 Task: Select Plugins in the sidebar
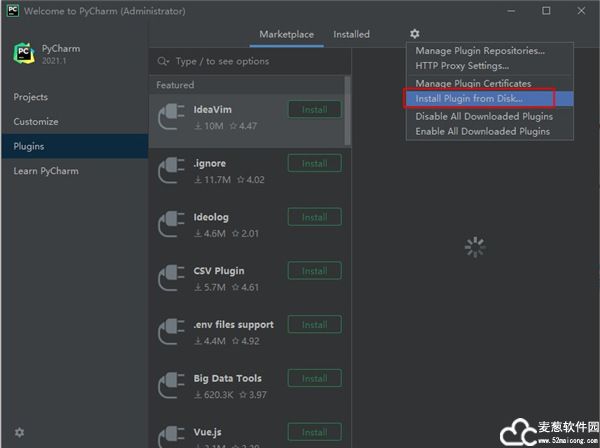[75, 146]
